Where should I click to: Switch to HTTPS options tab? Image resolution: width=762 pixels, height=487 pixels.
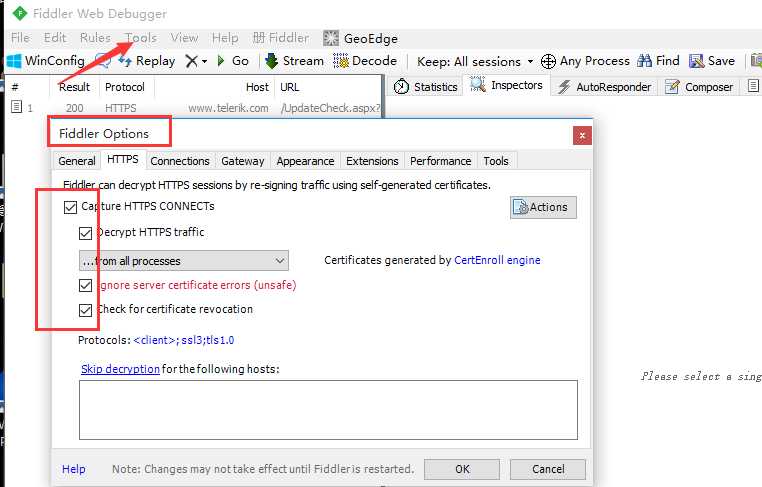click(123, 159)
